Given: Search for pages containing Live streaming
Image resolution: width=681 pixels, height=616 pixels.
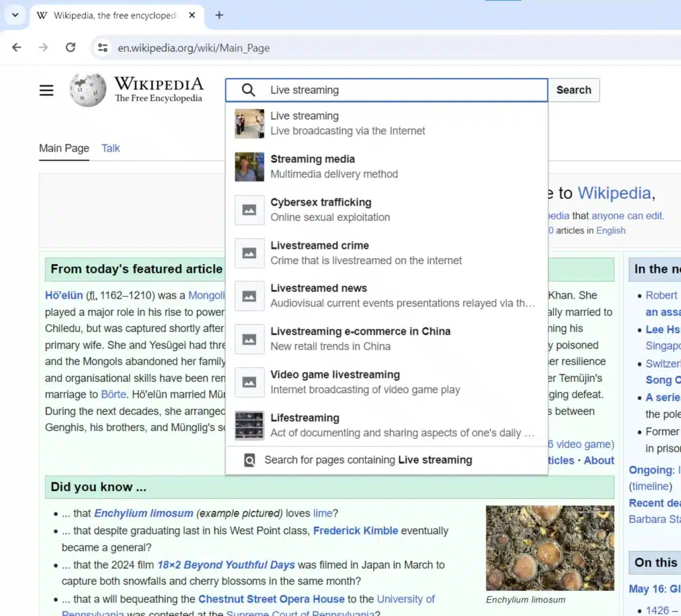Looking at the screenshot, I should coord(386,460).
